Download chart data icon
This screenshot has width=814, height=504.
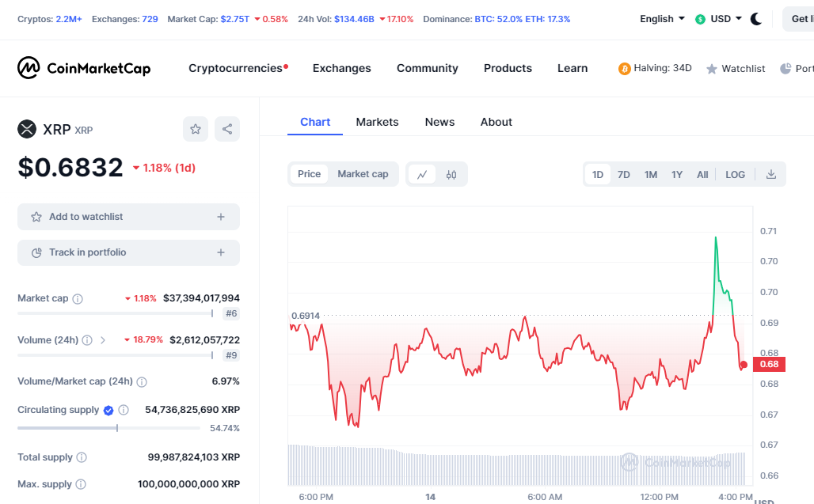[x=771, y=174]
